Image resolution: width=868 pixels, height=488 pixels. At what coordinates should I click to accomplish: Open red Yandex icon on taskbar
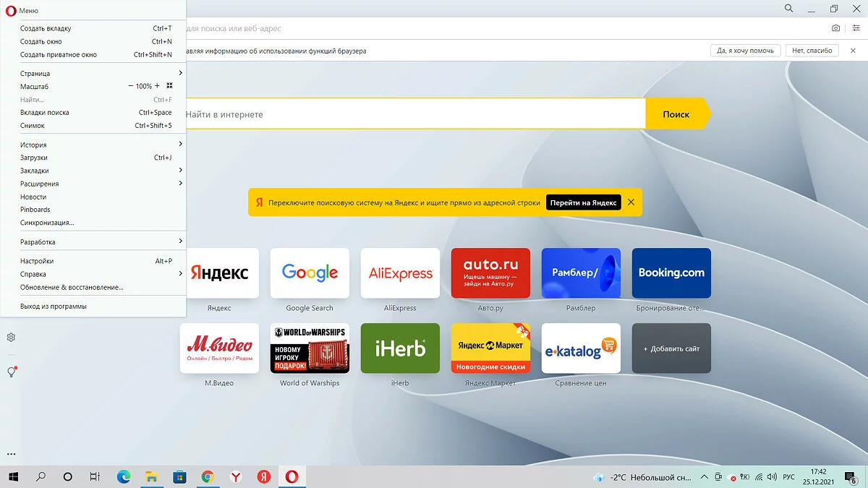tap(264, 477)
